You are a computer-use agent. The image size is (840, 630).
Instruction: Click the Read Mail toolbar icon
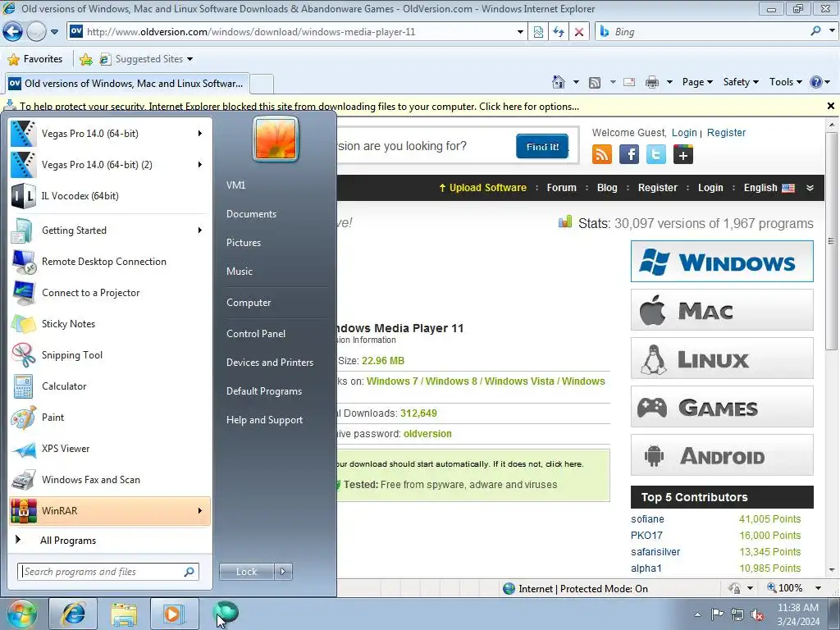[x=629, y=82]
